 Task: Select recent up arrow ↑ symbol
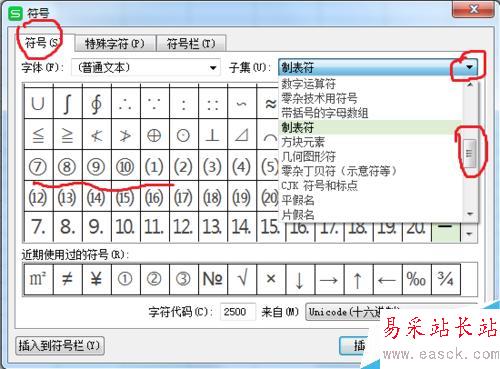358,279
